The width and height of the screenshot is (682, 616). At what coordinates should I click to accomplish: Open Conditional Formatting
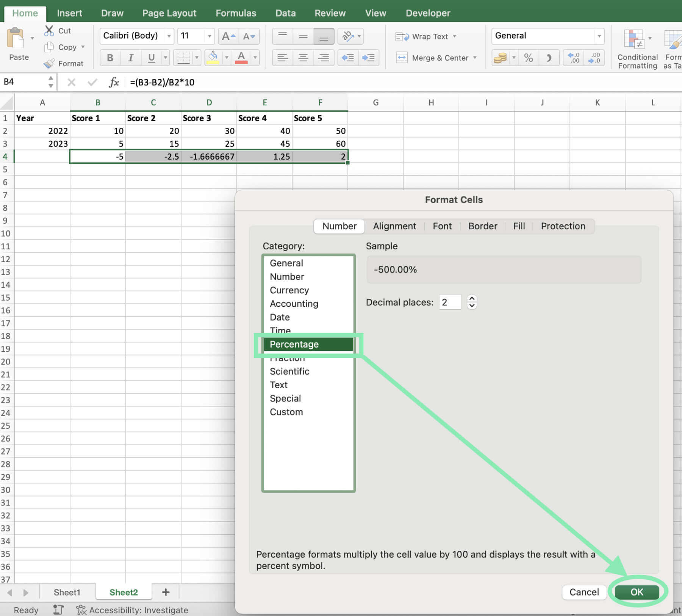pyautogui.click(x=637, y=49)
